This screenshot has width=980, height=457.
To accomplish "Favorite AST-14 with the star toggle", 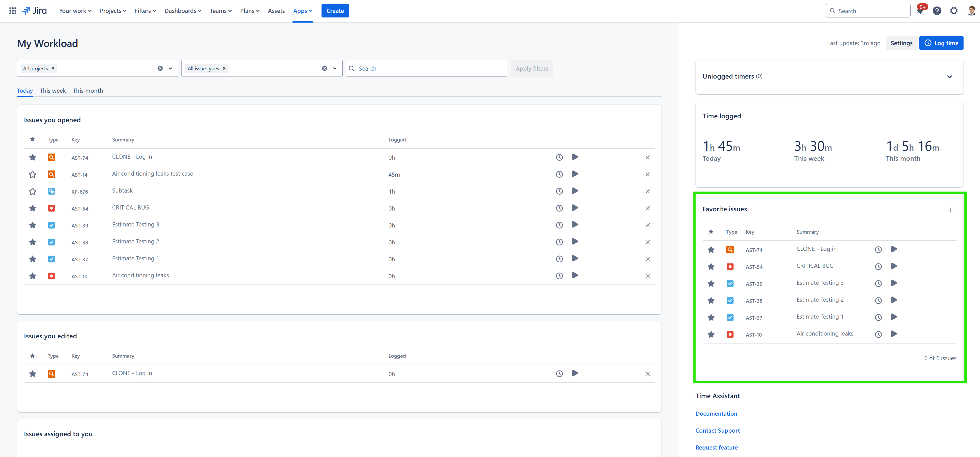I will (x=32, y=174).
